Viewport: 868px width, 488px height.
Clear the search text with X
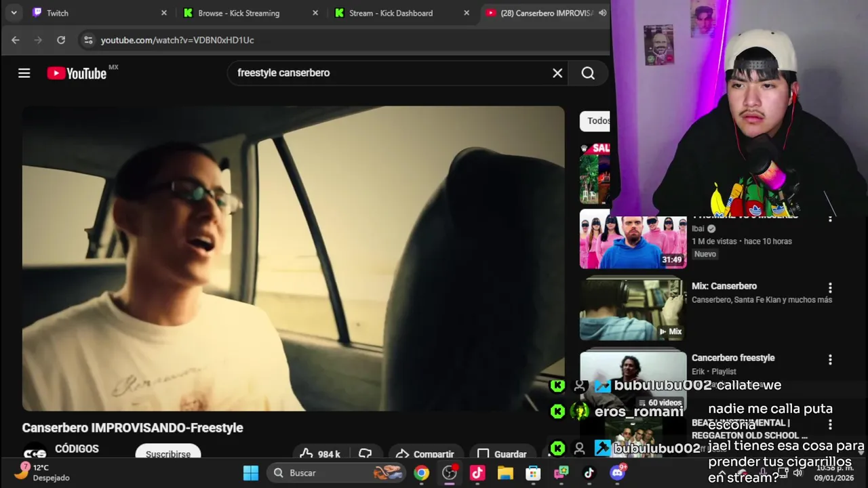(557, 73)
